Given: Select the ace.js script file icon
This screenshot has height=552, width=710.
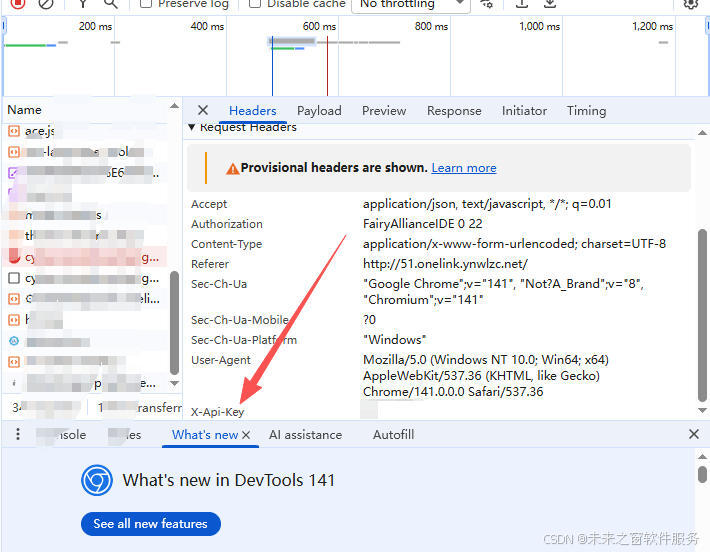Looking at the screenshot, I should [x=14, y=131].
